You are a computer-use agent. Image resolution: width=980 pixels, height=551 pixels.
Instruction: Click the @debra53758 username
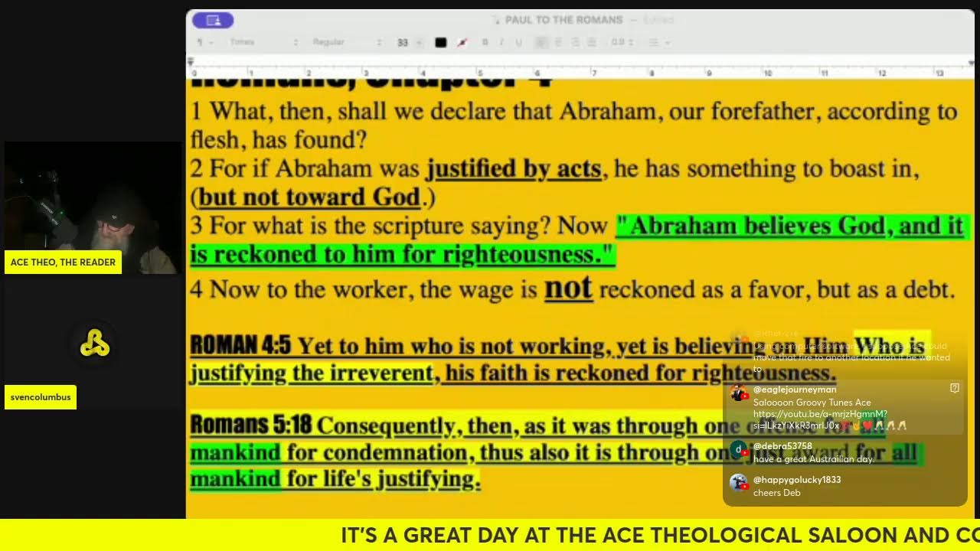tap(782, 446)
